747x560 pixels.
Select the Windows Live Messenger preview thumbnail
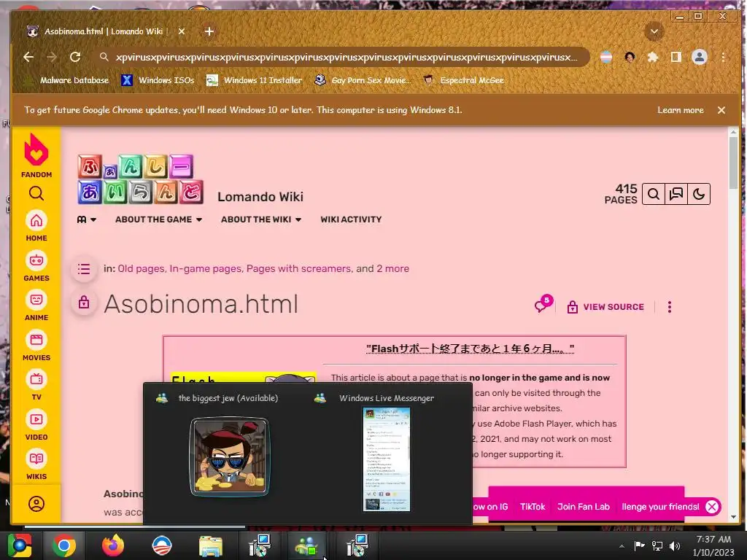387,459
